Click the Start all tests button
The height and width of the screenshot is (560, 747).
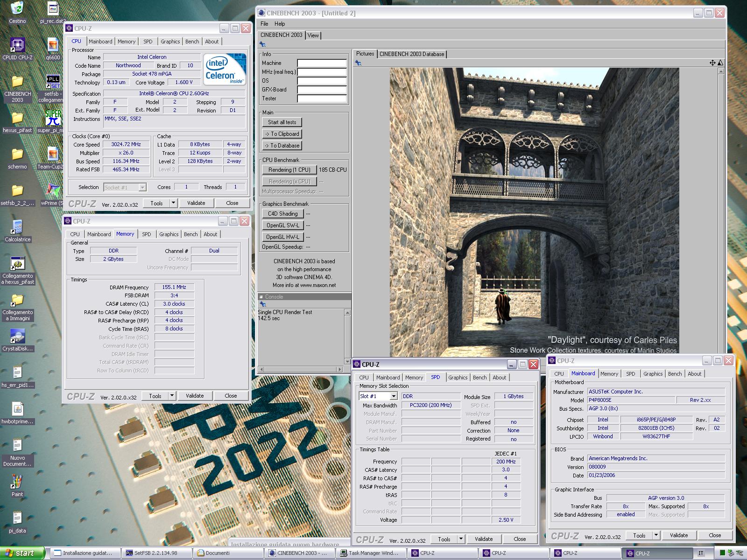[282, 122]
